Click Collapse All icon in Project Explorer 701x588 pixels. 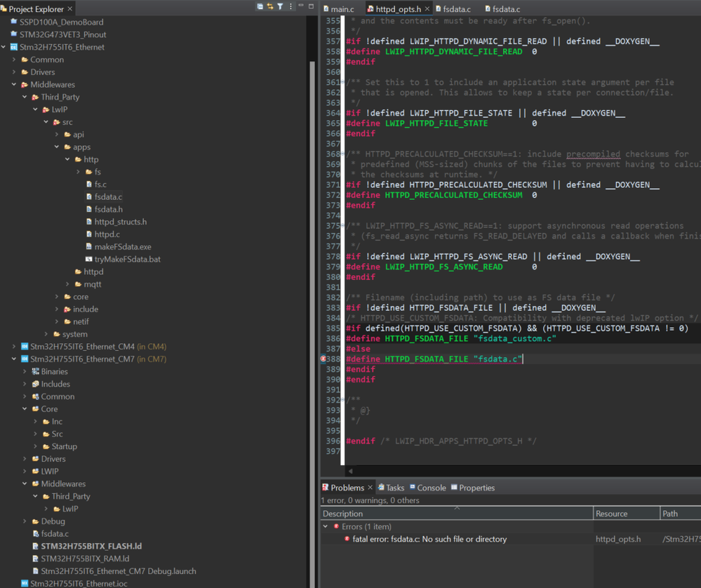260,7
